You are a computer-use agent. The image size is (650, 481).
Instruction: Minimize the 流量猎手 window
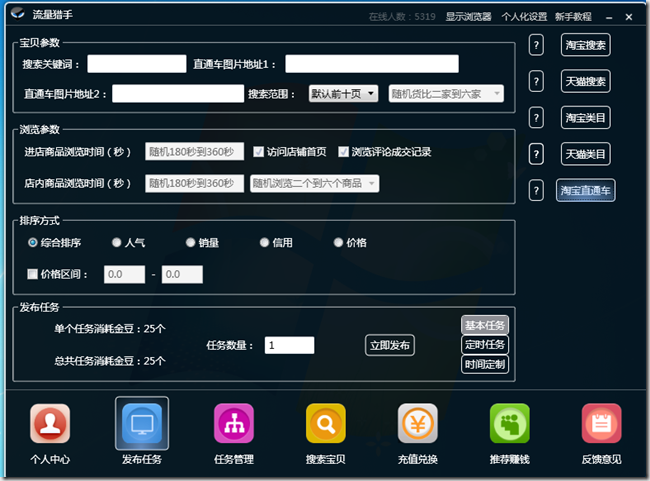coord(609,17)
